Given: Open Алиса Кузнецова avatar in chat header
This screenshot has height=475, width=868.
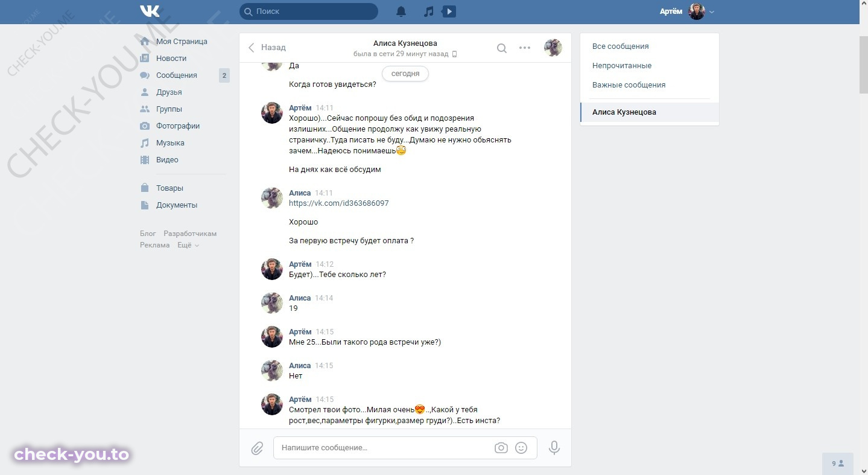Looking at the screenshot, I should [553, 48].
